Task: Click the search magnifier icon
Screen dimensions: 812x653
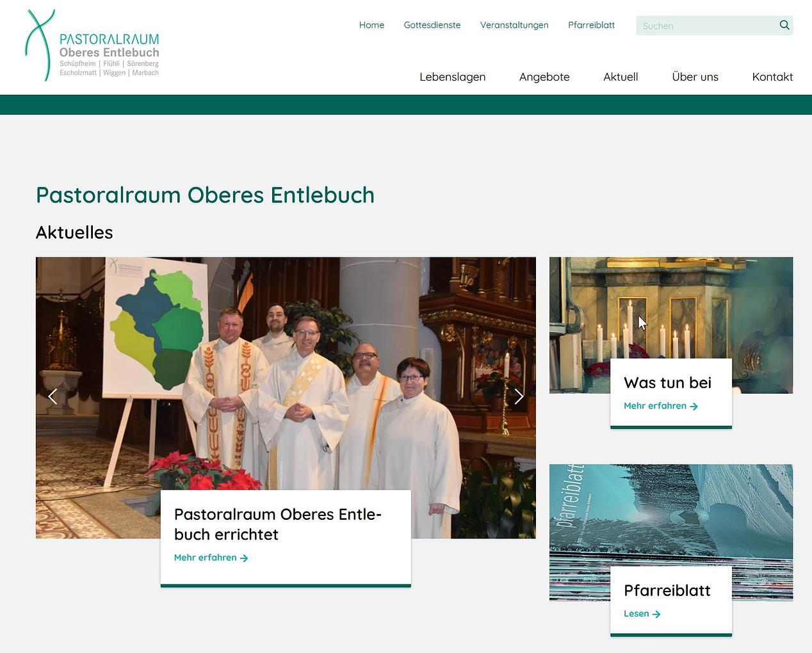Action: tap(784, 25)
